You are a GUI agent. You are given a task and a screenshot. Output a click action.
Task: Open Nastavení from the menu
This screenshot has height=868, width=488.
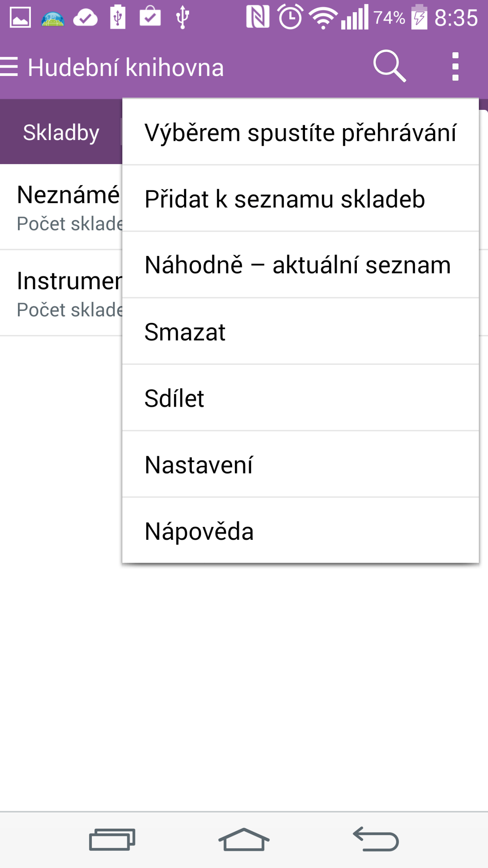(300, 464)
